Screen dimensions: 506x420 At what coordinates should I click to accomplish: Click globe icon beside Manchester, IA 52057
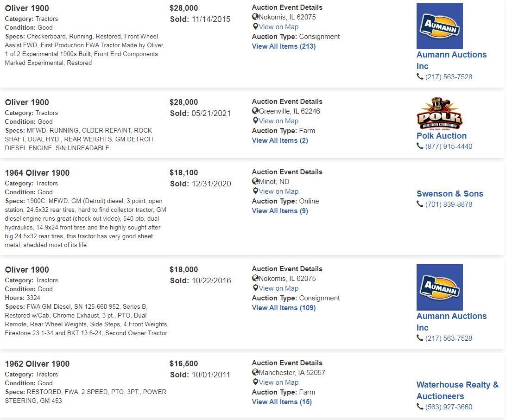[x=255, y=373]
